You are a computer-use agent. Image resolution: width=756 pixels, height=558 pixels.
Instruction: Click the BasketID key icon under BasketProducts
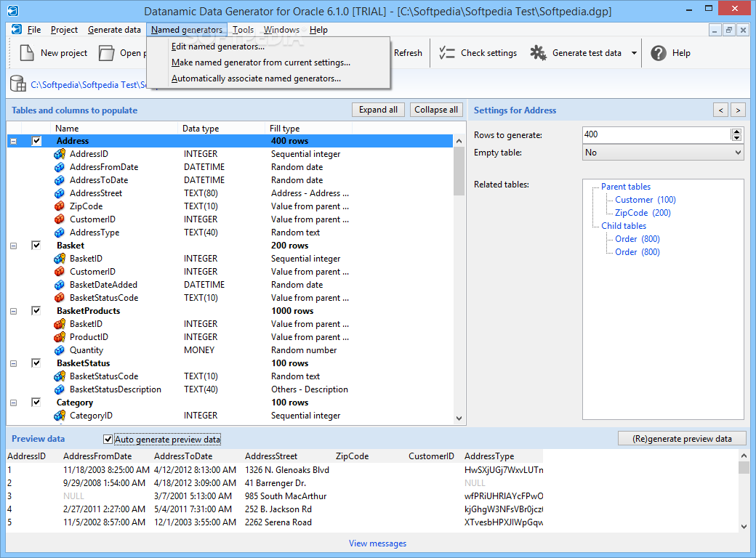tap(60, 324)
